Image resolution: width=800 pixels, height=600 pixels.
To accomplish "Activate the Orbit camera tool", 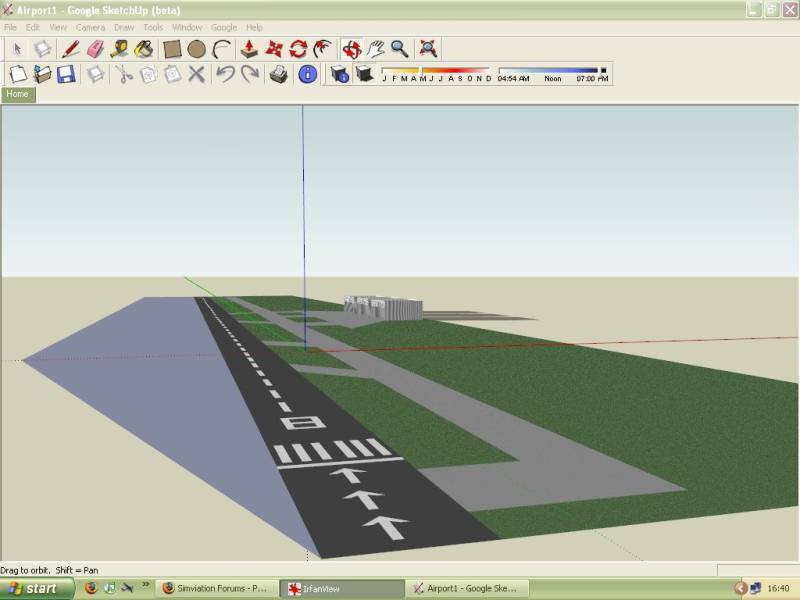I will coord(351,49).
